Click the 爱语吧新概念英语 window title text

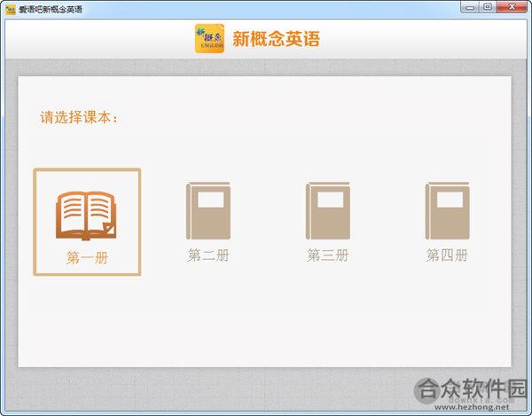[51, 9]
